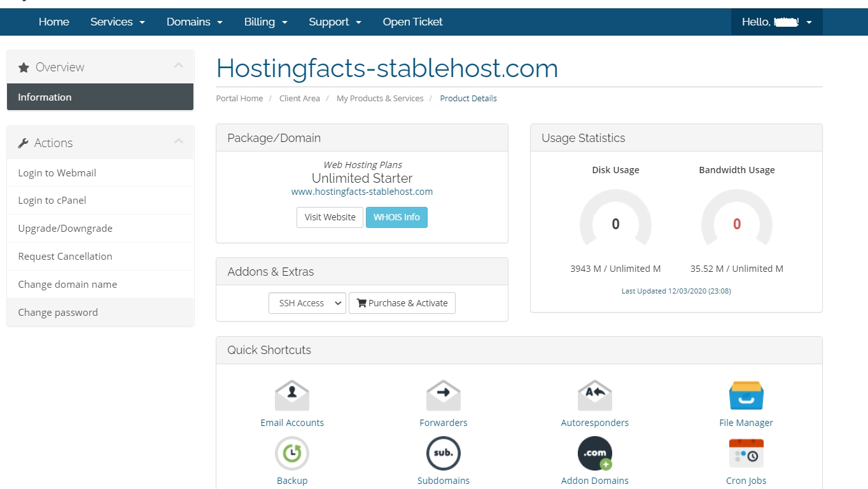Click the Addon Domains link text
868x489 pixels.
(595, 481)
